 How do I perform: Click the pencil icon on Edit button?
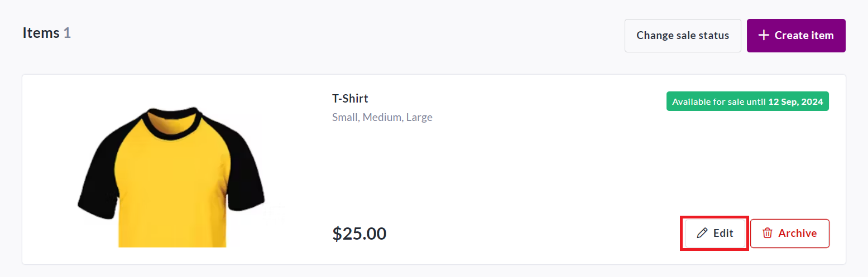702,234
